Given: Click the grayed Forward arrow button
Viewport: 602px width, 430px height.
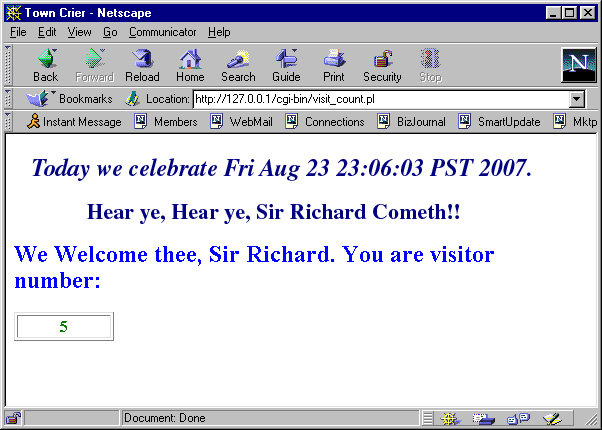Looking at the screenshot, I should (x=94, y=65).
